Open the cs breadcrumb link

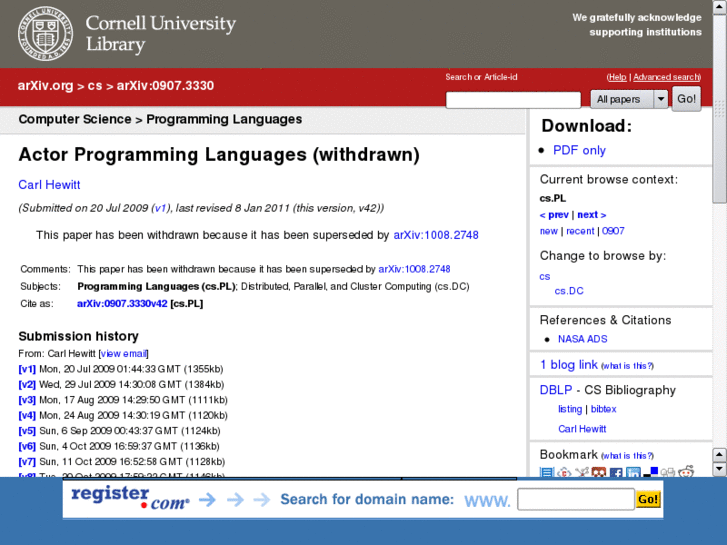point(95,86)
